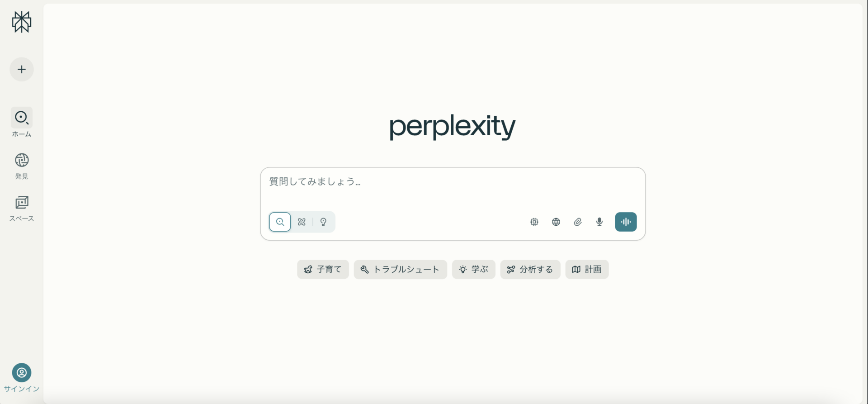Enable the Search mode magnifier toggle
This screenshot has height=404, width=868.
[280, 222]
